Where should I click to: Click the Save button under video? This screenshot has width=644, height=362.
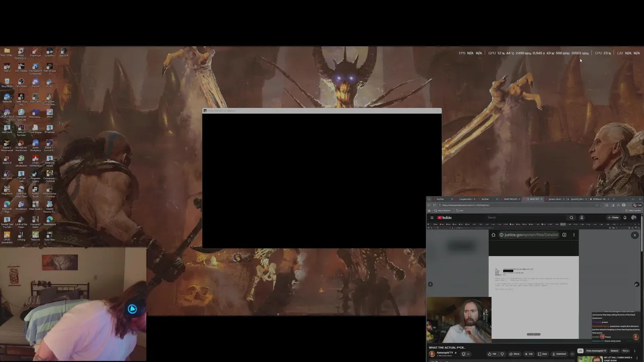point(542,354)
